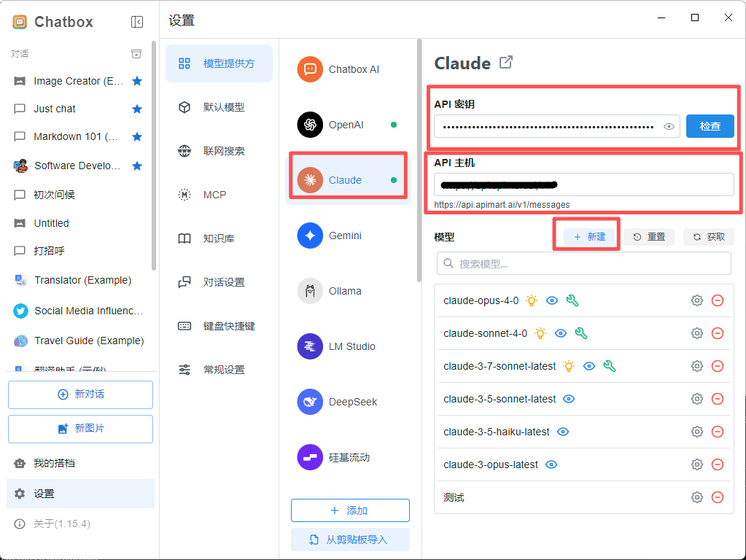This screenshot has height=560, width=746.
Task: Start a new chat with 新对话 button
Action: pos(80,394)
